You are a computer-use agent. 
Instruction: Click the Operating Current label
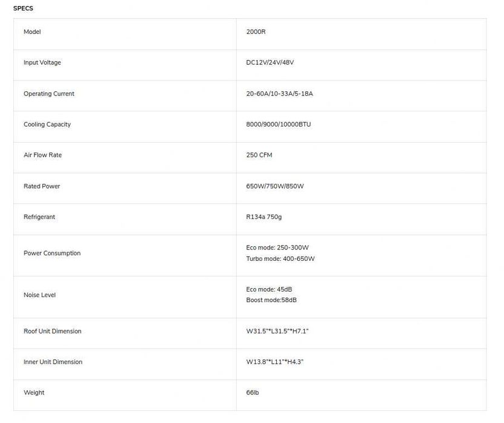pos(49,94)
